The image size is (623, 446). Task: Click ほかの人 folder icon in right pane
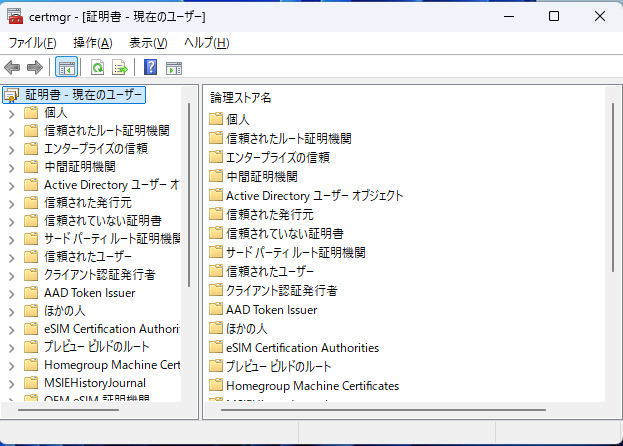click(216, 328)
